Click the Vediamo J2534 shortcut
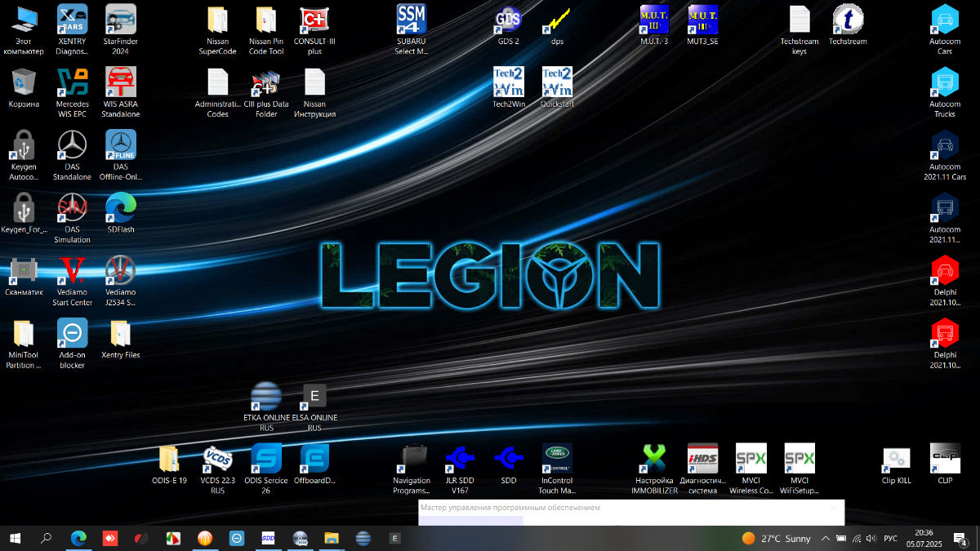 click(121, 270)
